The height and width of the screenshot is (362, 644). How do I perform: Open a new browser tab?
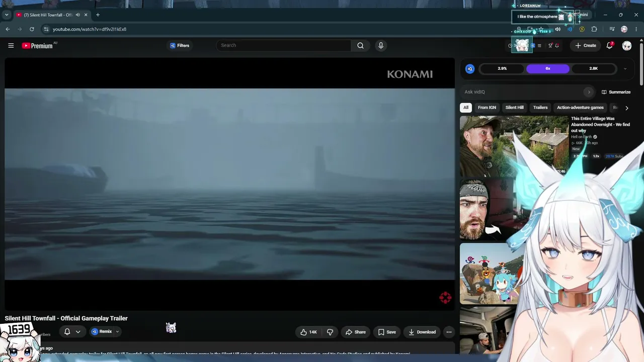[98, 15]
